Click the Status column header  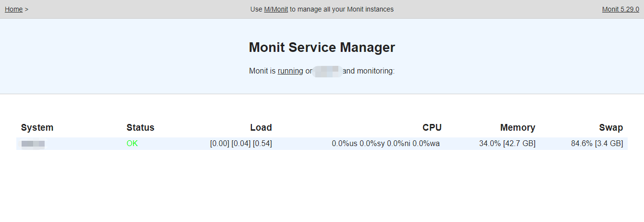coord(140,127)
